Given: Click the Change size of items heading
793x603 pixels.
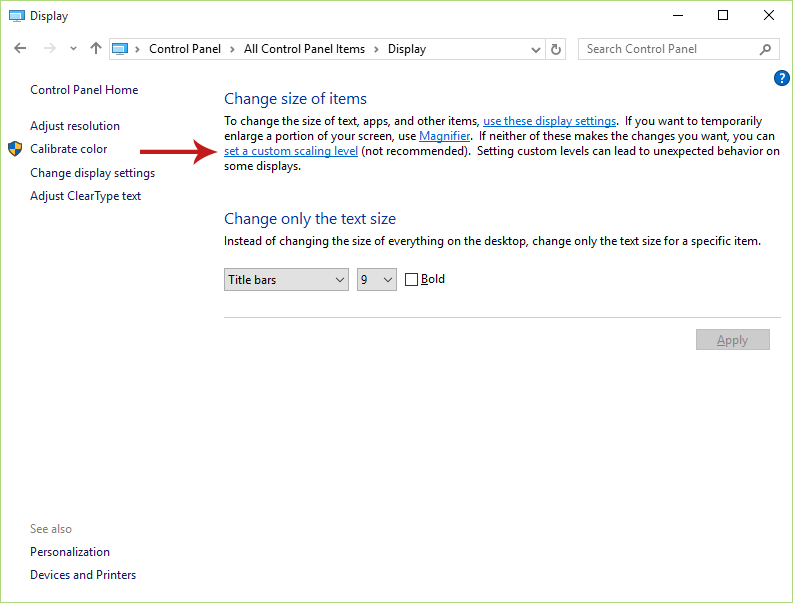Looking at the screenshot, I should click(x=295, y=99).
